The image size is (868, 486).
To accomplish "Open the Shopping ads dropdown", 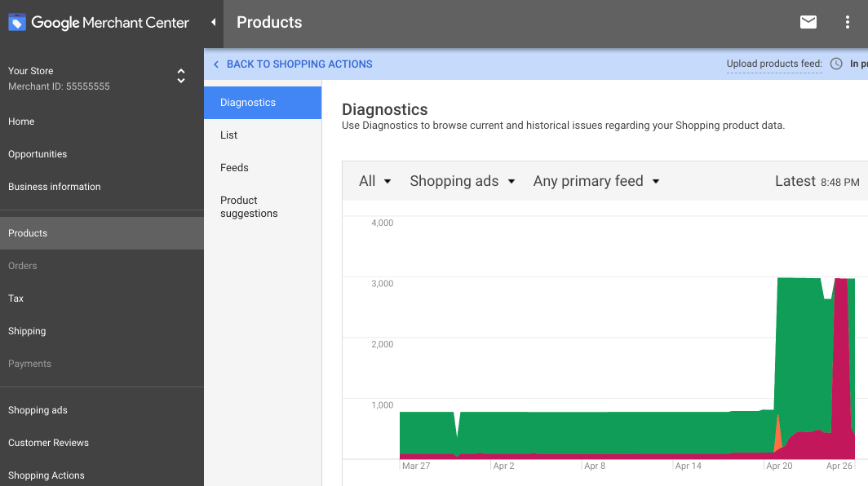I will click(x=463, y=181).
